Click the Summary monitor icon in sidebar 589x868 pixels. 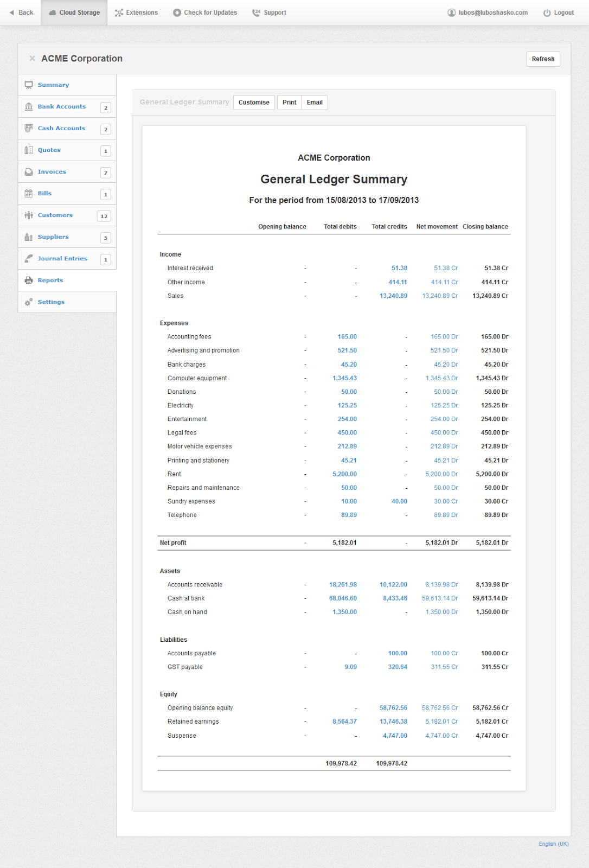29,85
